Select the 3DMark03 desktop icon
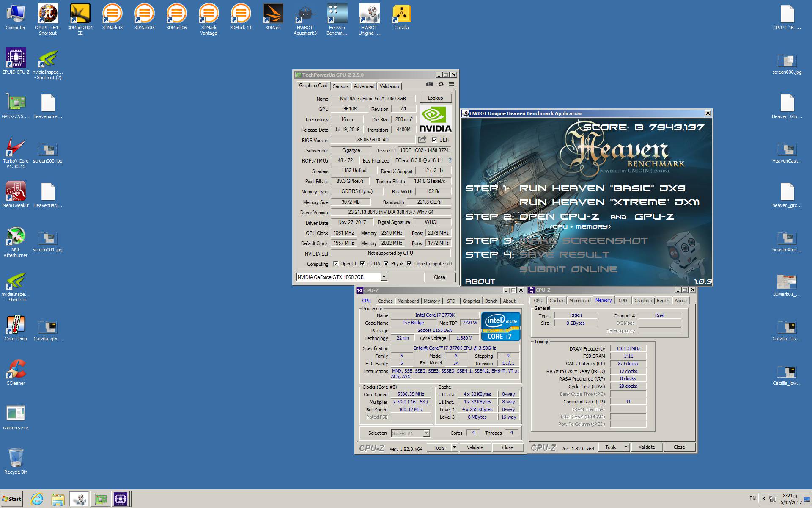The image size is (812, 508). pos(112,17)
